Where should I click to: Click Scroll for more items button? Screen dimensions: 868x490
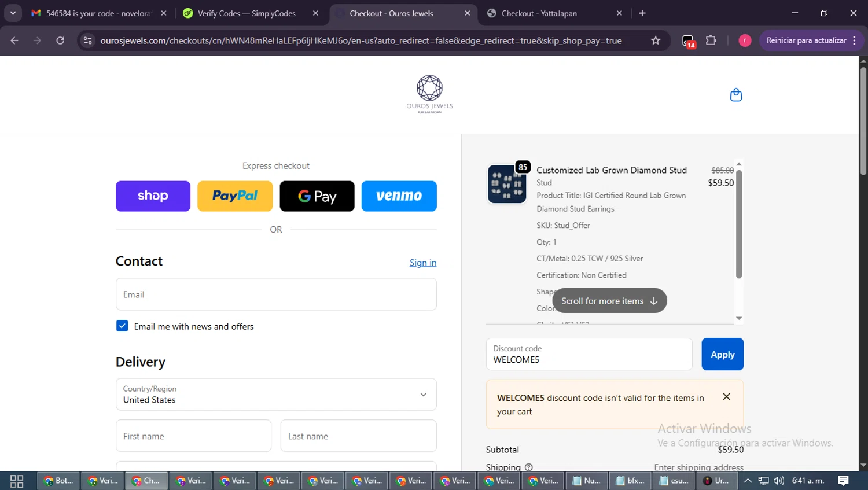[609, 301]
